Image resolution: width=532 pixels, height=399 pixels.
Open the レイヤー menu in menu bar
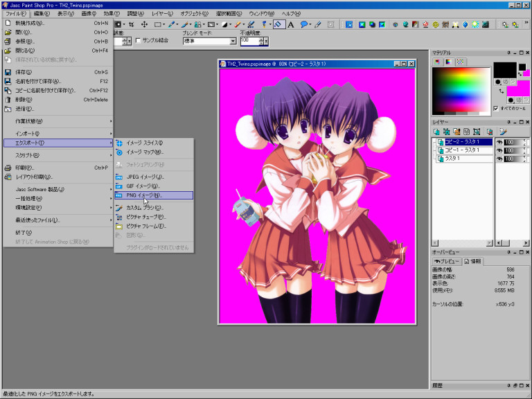pos(162,14)
